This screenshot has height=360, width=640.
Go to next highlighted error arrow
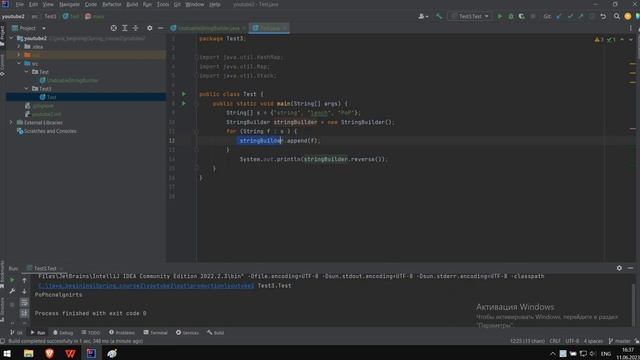[631, 40]
